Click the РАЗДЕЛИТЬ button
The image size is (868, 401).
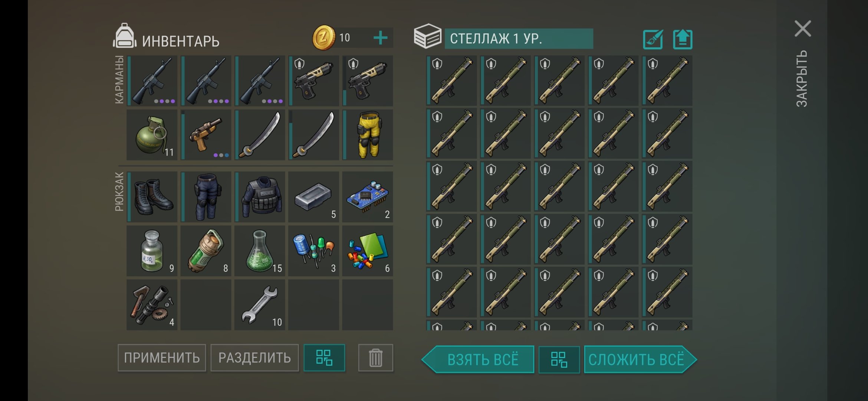tap(254, 358)
